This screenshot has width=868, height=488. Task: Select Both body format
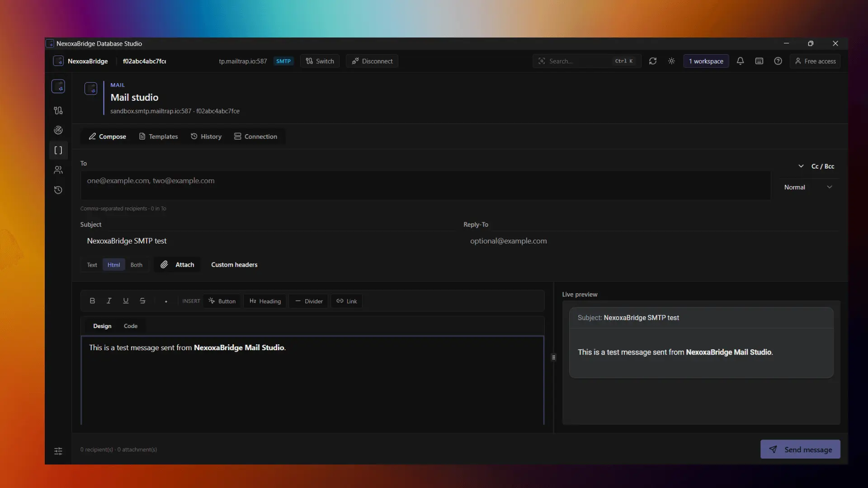137,265
